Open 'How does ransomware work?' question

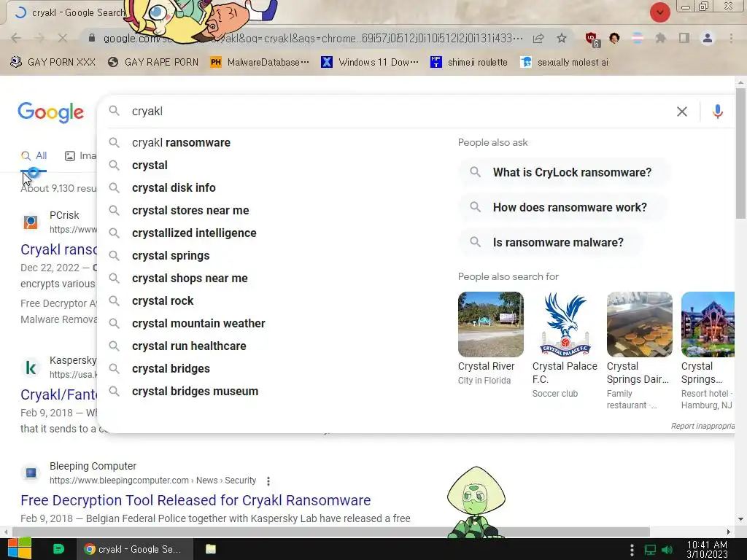(x=562, y=207)
